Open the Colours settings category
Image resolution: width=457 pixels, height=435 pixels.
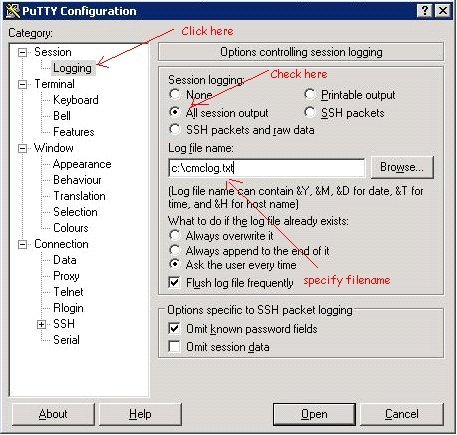pyautogui.click(x=71, y=228)
